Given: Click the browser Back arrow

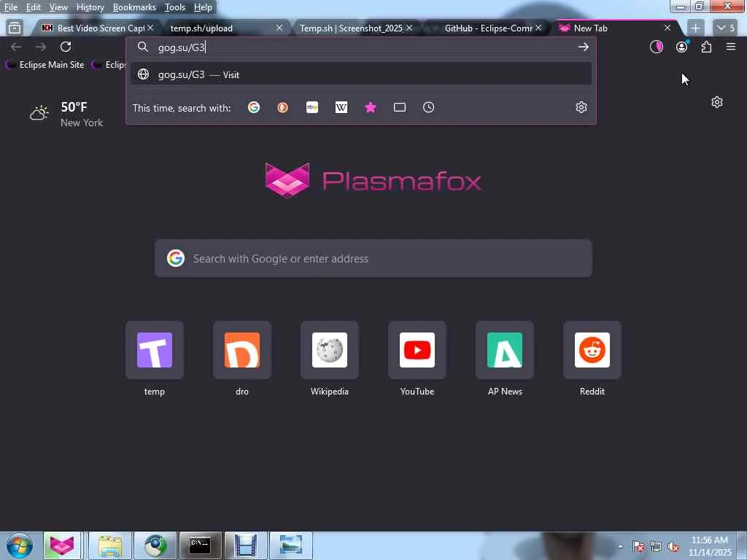Looking at the screenshot, I should coord(16,47).
